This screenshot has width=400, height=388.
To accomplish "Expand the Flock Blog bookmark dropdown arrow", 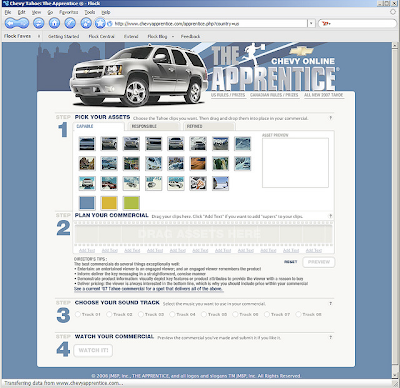I will click(173, 36).
